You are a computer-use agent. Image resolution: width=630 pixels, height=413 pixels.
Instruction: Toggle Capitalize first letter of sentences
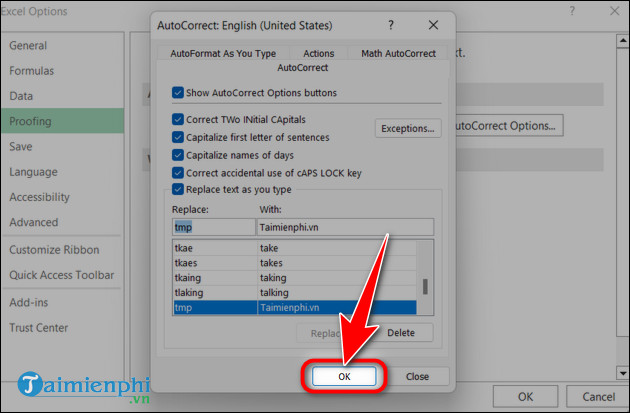(x=178, y=137)
